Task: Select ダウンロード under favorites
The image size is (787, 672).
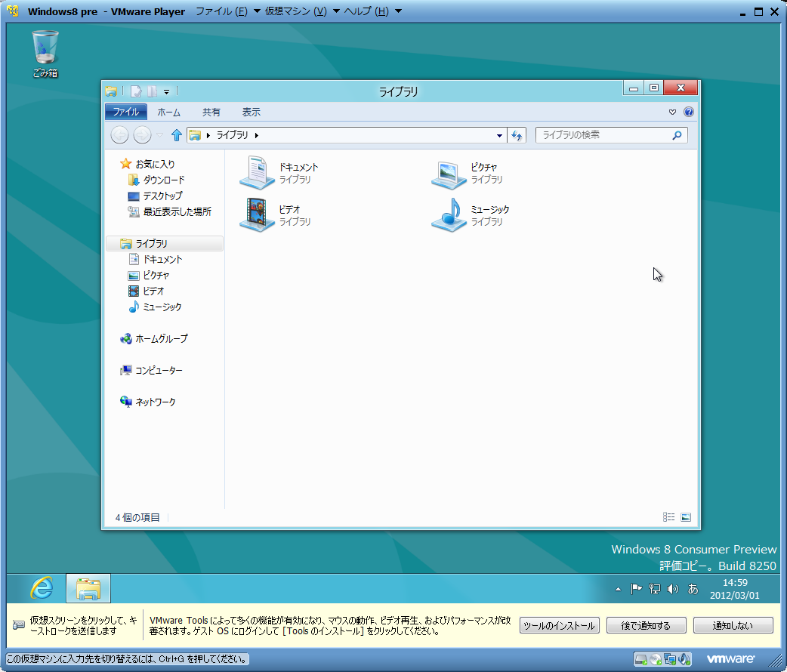Action: [x=156, y=180]
